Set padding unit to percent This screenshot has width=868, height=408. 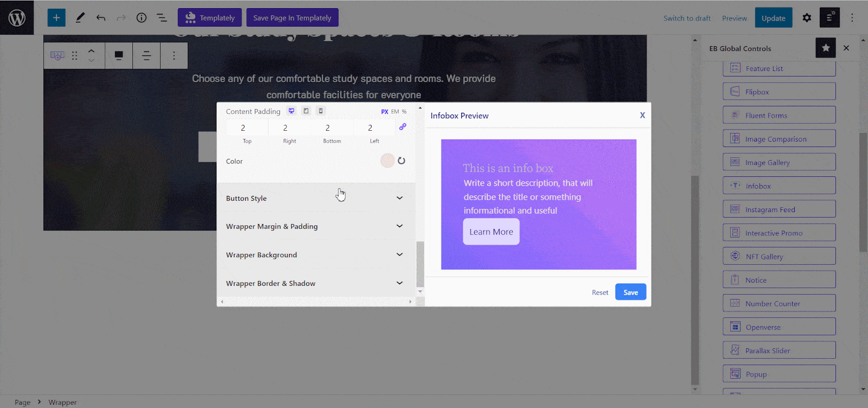pyautogui.click(x=404, y=112)
